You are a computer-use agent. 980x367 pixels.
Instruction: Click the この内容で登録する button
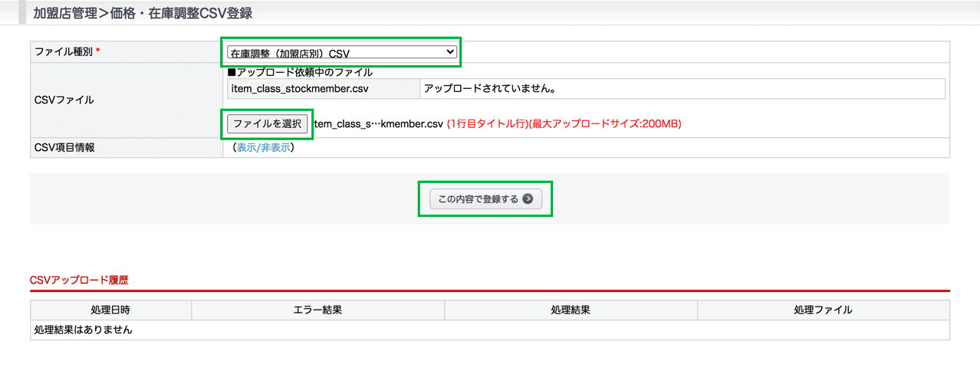click(485, 199)
